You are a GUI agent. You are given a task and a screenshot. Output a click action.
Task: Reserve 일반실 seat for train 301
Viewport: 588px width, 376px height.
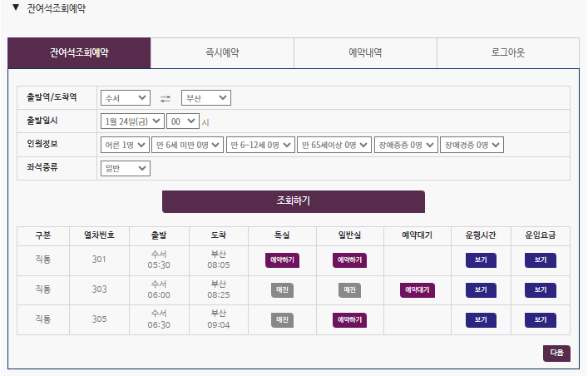pyautogui.click(x=349, y=260)
